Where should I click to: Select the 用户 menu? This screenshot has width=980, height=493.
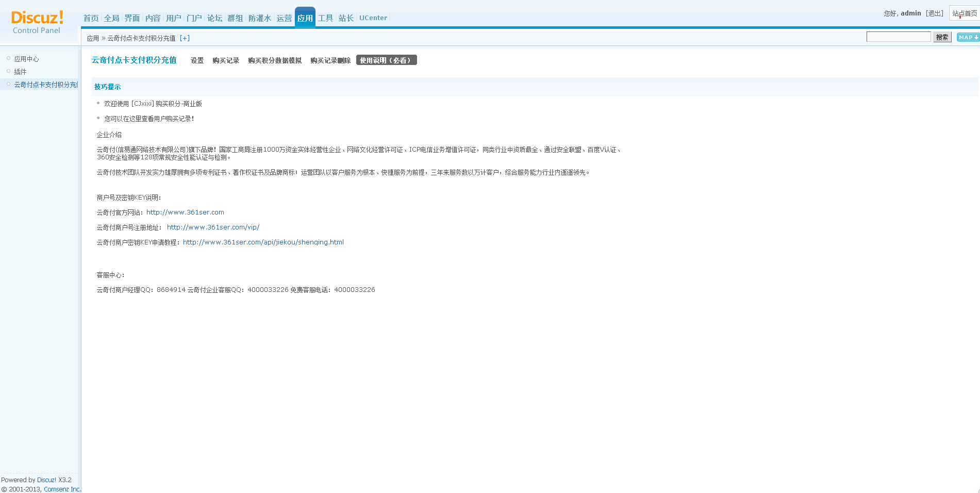[173, 18]
